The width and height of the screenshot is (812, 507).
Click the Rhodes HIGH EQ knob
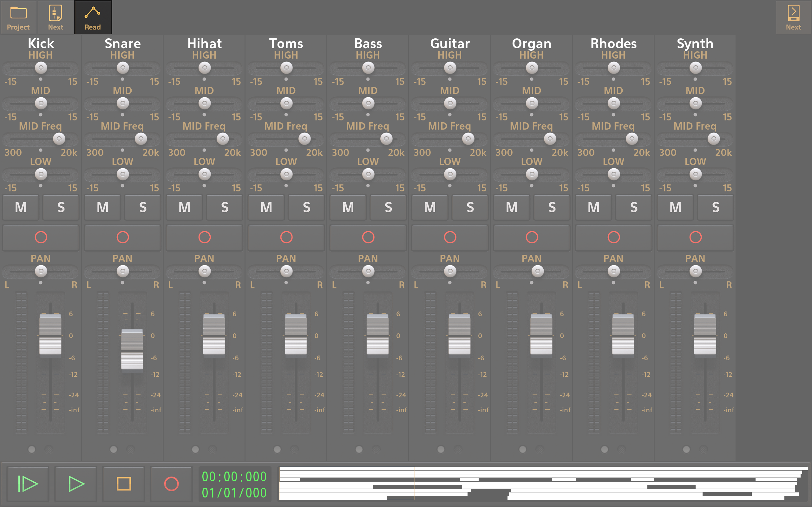pos(614,68)
